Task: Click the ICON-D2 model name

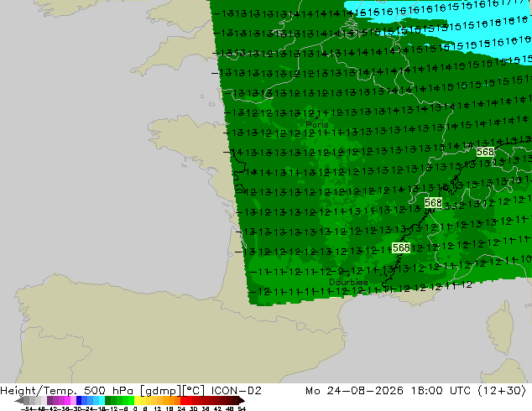Action: coord(236,391)
